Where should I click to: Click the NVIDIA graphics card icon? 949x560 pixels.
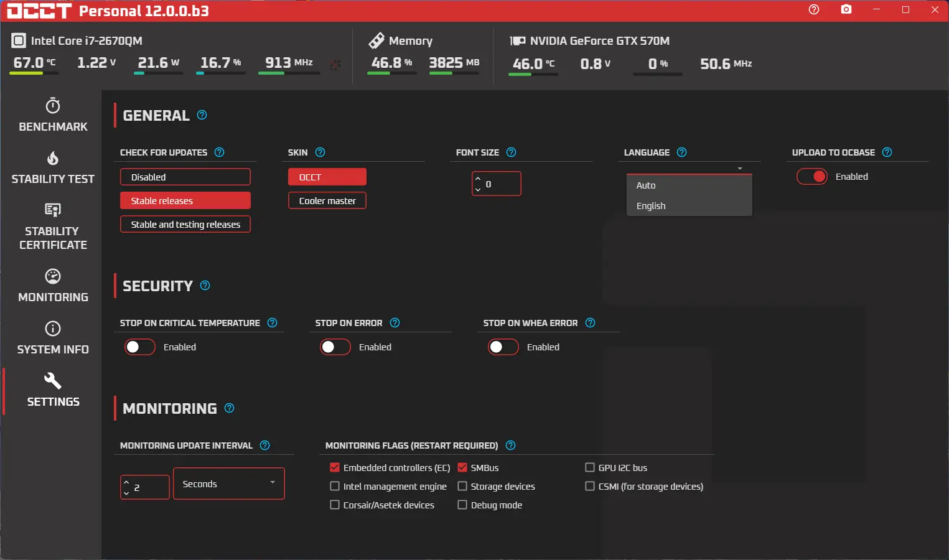[518, 41]
